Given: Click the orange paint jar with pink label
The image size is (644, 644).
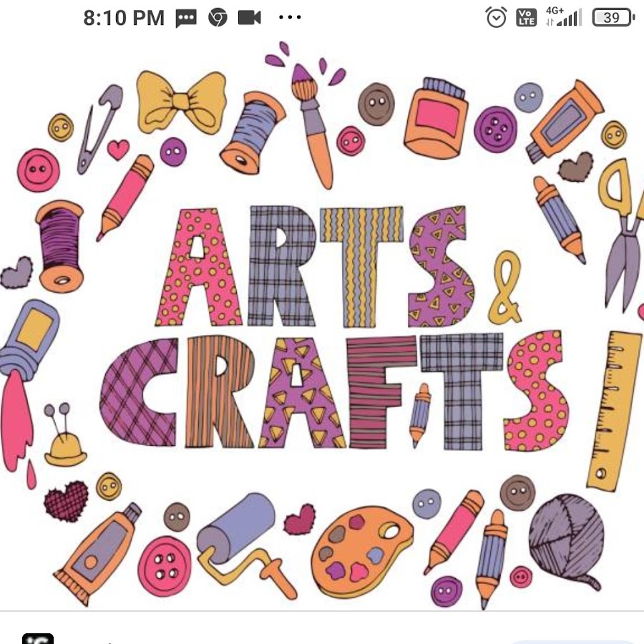Looking at the screenshot, I should (436, 118).
